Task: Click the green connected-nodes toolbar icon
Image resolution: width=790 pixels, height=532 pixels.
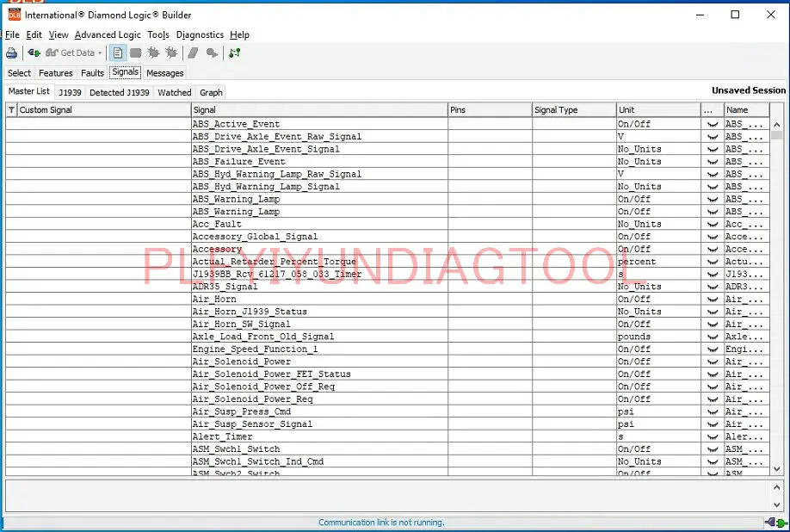Action: (x=234, y=53)
